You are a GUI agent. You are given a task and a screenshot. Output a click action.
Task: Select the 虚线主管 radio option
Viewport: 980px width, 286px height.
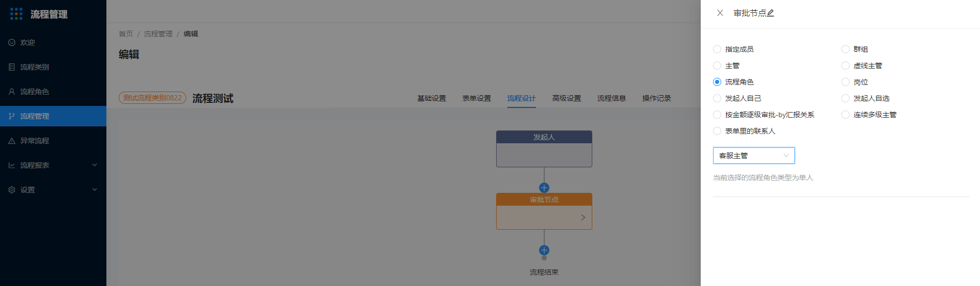(x=845, y=65)
